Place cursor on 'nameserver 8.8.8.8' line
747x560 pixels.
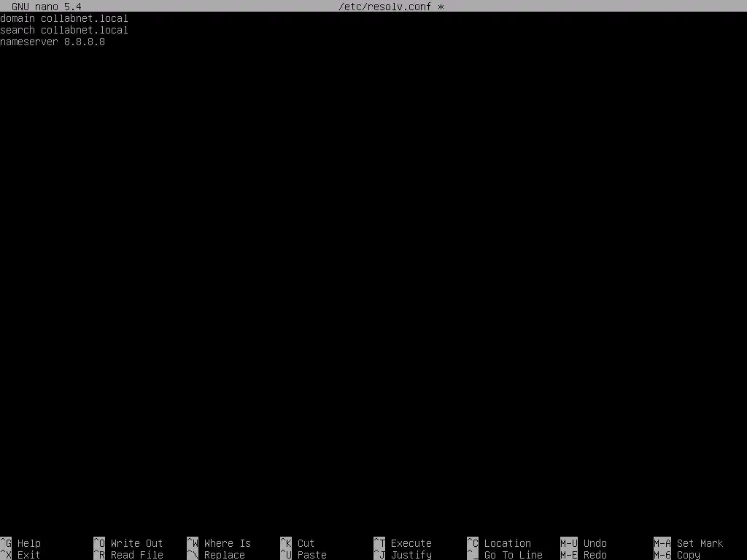(53, 42)
